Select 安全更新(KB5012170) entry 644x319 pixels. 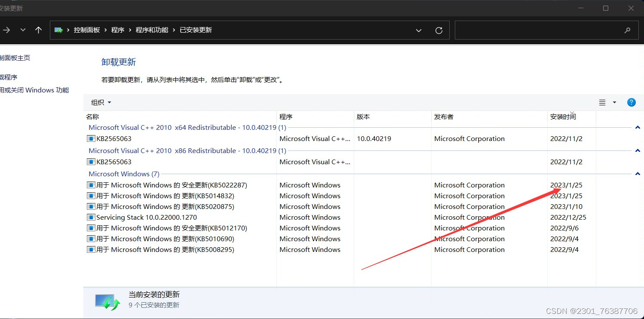[x=172, y=228]
